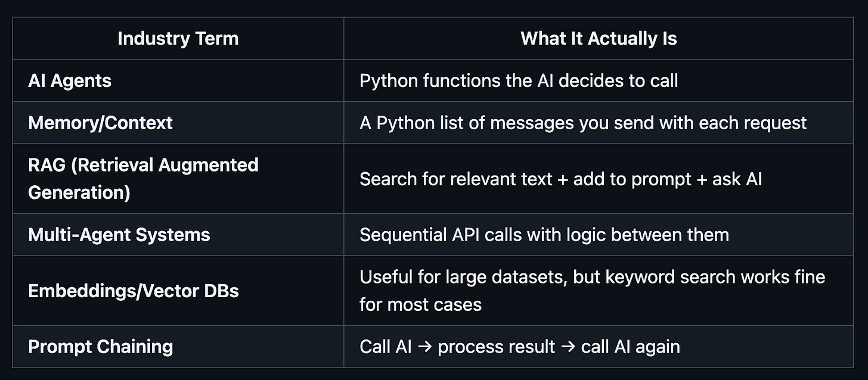The width and height of the screenshot is (868, 380).
Task: Click the plus sign before 'ask AI'
Action: coord(702,179)
